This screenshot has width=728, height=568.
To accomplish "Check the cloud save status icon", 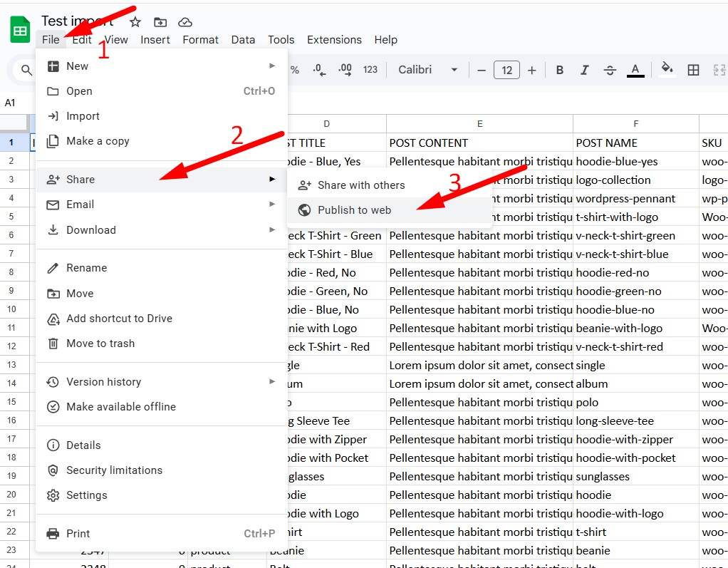I will tap(185, 22).
